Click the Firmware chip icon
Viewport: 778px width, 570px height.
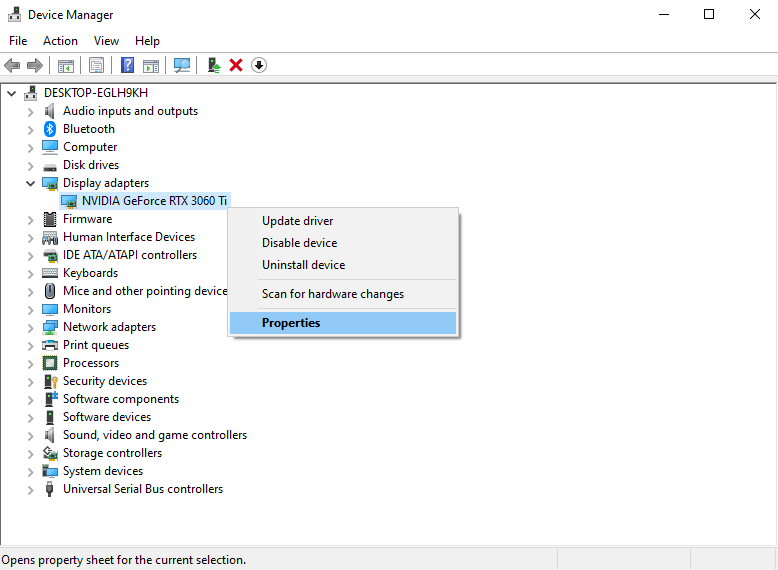(x=50, y=219)
